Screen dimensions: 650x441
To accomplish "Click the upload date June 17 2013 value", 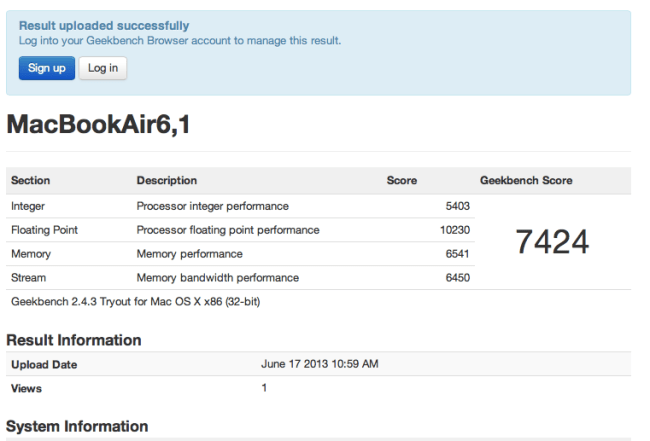I will (x=319, y=364).
